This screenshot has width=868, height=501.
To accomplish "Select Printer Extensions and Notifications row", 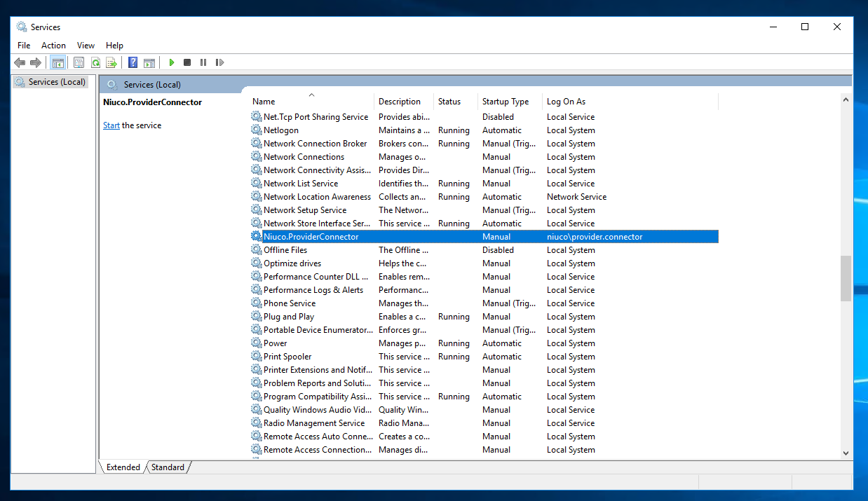I will (484, 370).
